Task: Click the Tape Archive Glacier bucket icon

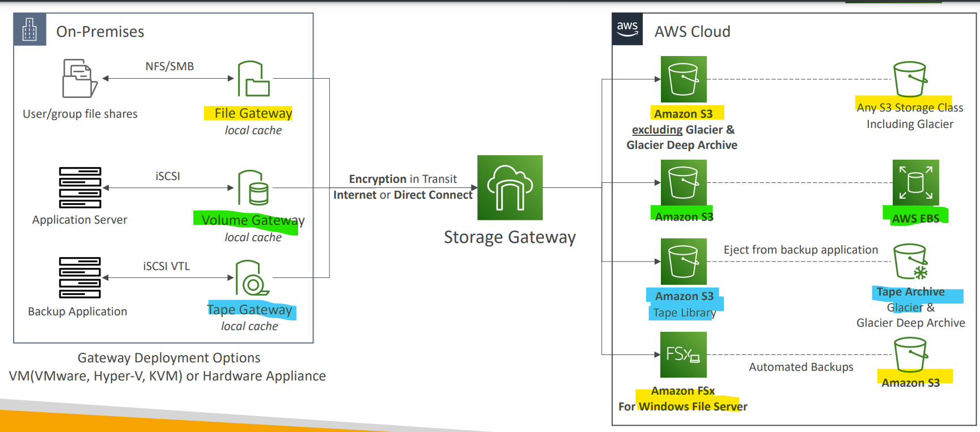Action: (911, 262)
